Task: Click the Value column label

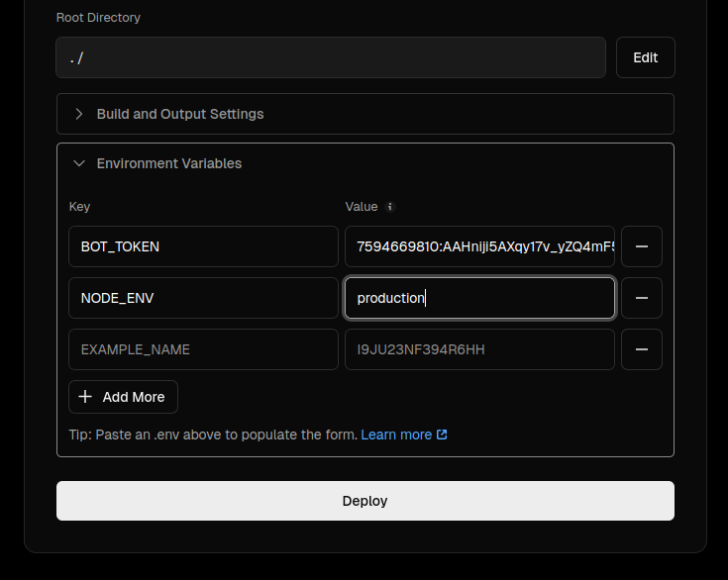Action: (362, 207)
